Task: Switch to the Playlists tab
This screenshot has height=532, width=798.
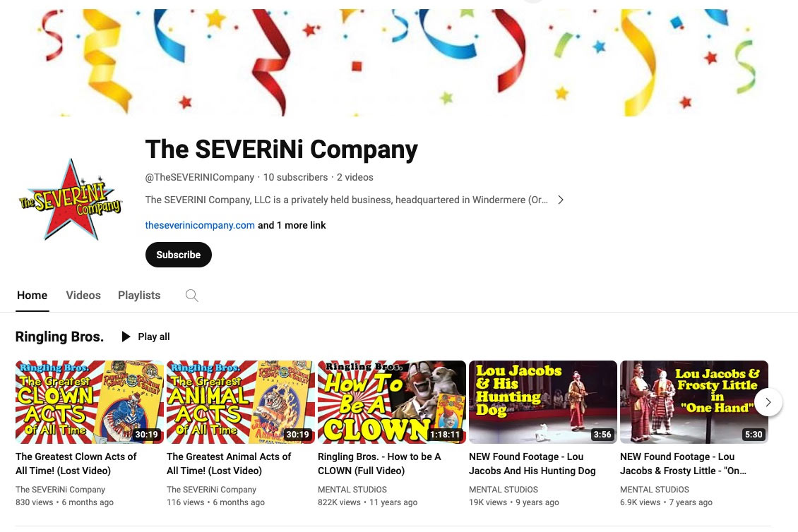Action: 139,296
